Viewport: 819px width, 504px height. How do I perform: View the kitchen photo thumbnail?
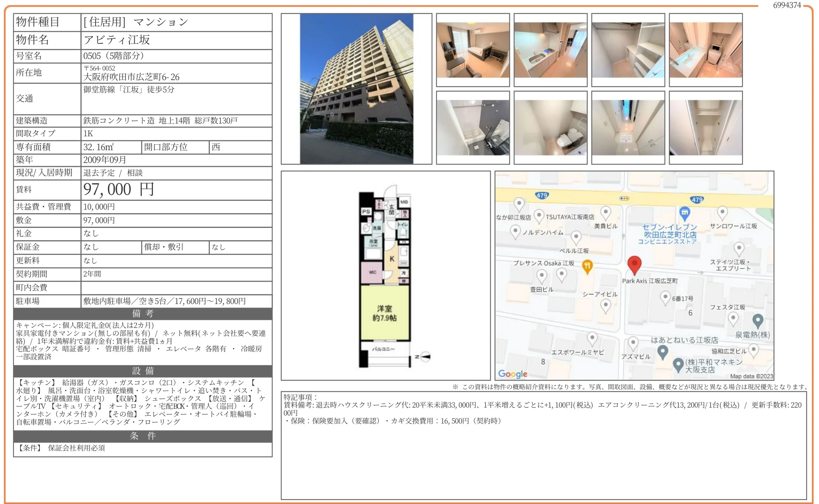pos(551,50)
